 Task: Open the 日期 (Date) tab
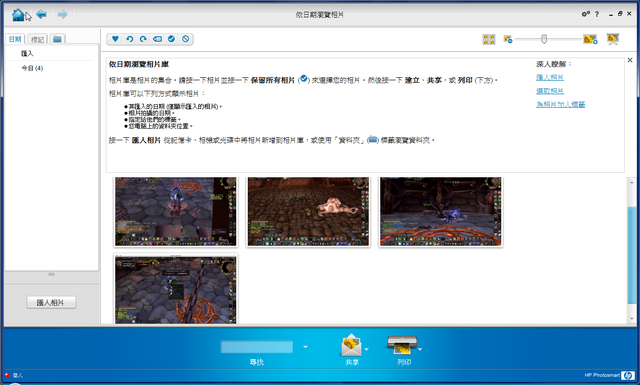[x=15, y=39]
